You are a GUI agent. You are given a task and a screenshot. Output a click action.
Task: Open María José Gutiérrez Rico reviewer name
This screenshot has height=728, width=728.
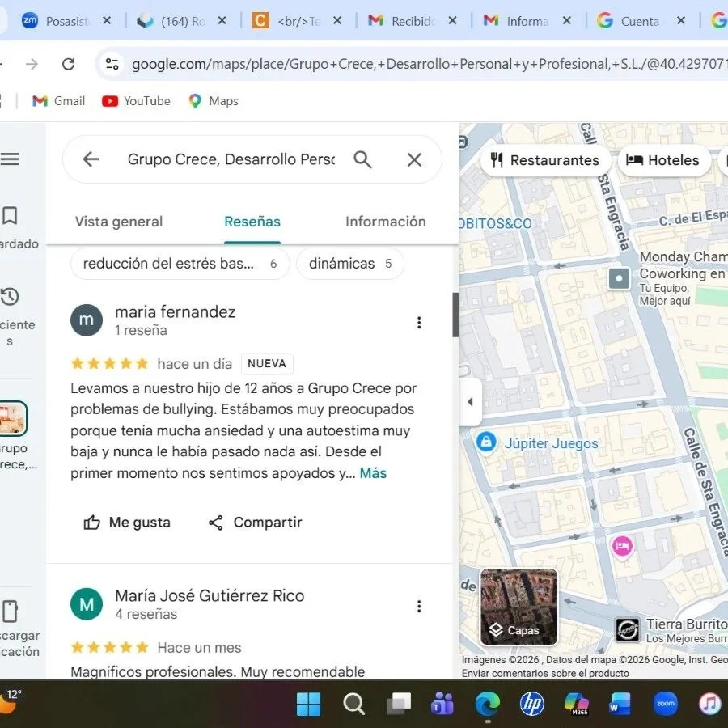(x=210, y=595)
